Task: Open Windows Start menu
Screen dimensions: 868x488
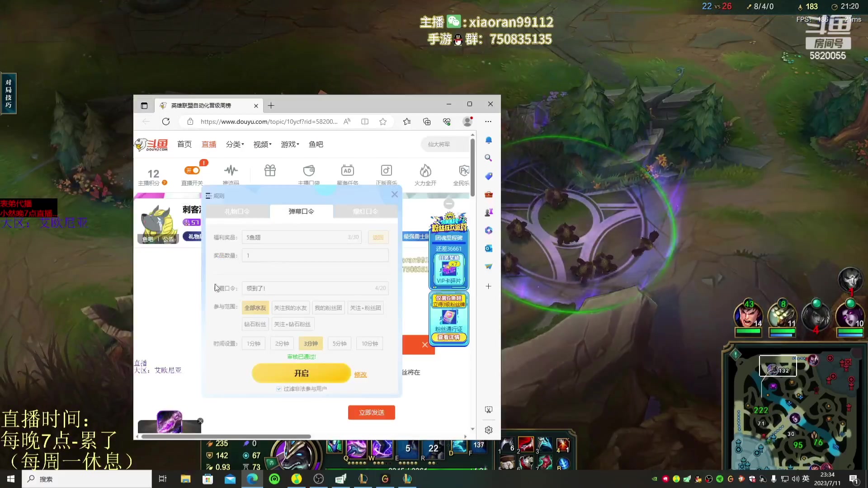Action: [11, 479]
